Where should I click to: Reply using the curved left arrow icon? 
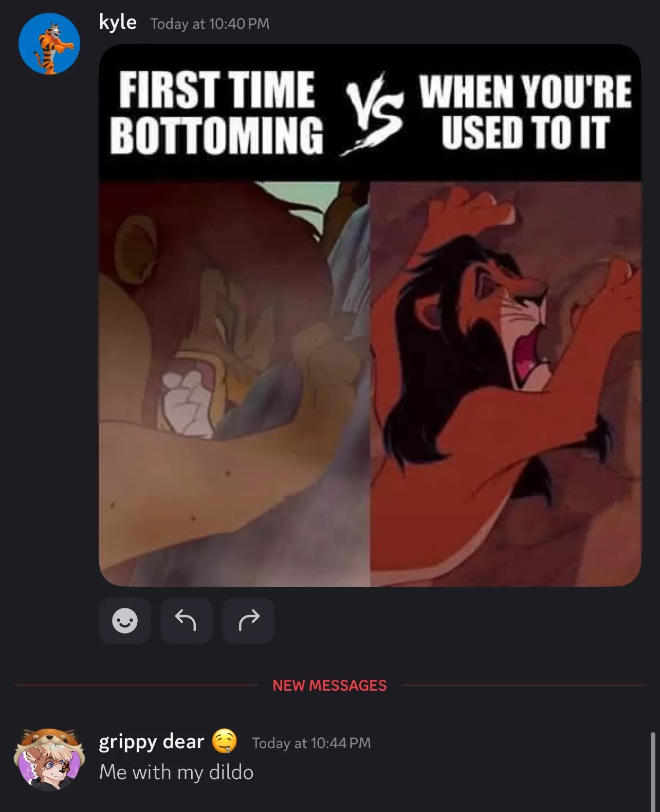coord(186,620)
